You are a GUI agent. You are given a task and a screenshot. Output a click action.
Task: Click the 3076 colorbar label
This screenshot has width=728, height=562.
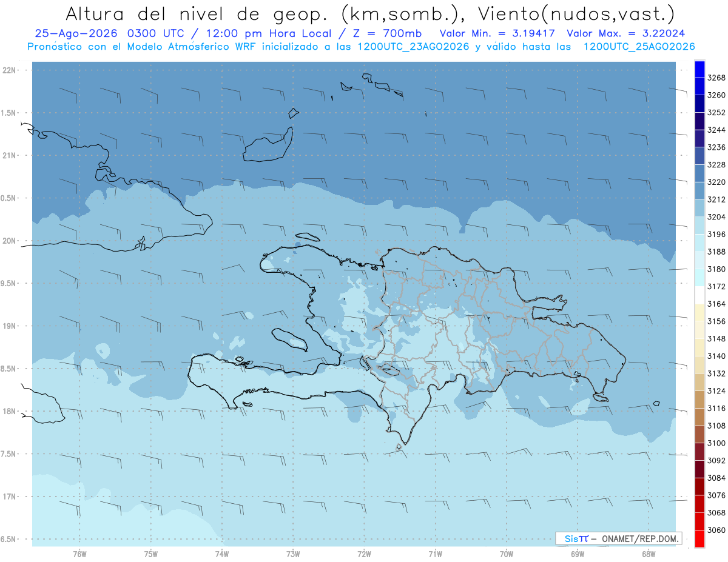[716, 495]
